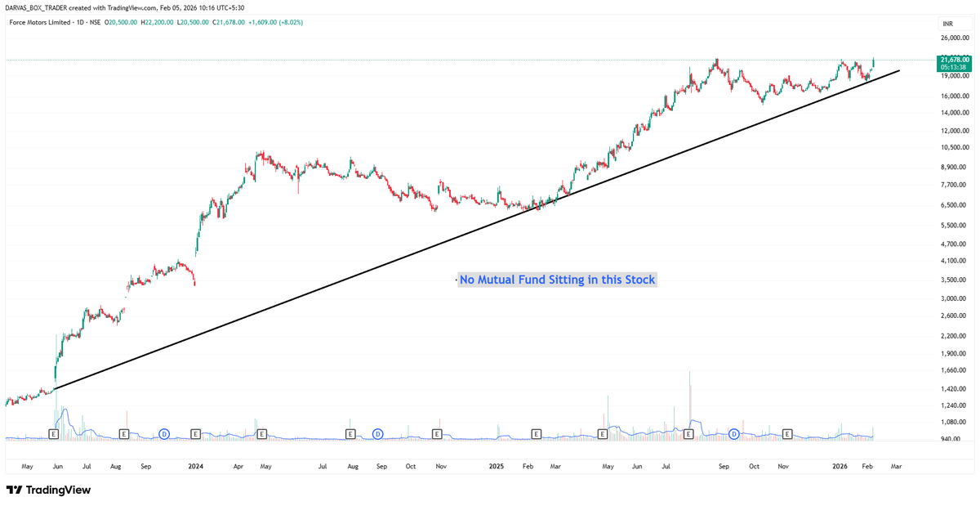Image resolution: width=980 pixels, height=506 pixels.
Task: Click the 4,700.00 price axis label
Action: coord(955,244)
